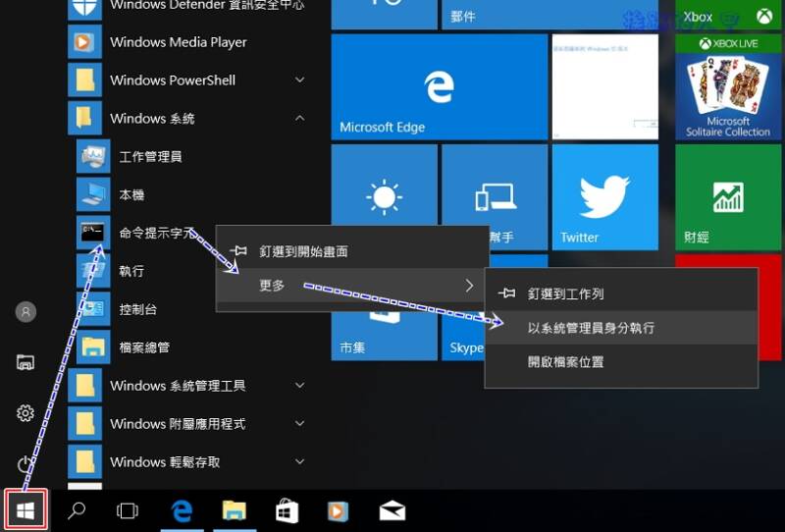The width and height of the screenshot is (785, 532).
Task: Open the Twitter tile
Action: coord(604,197)
